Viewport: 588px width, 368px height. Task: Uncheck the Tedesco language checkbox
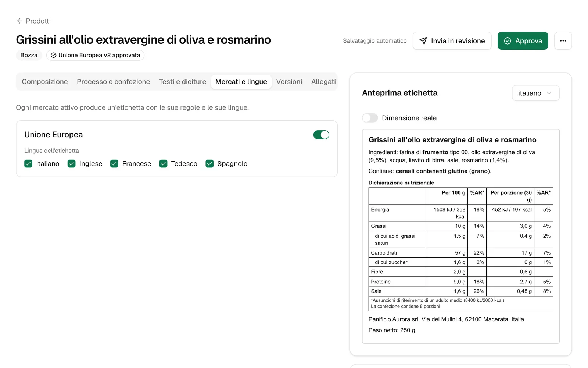click(164, 163)
